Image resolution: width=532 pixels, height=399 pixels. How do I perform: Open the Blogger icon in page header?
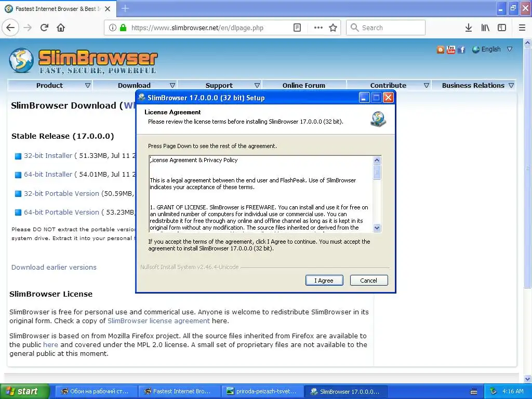click(x=441, y=50)
